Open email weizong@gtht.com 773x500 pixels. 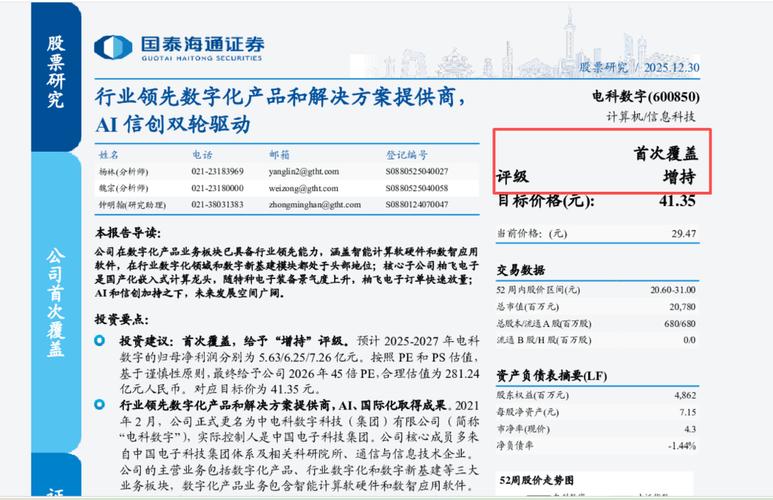[303, 188]
